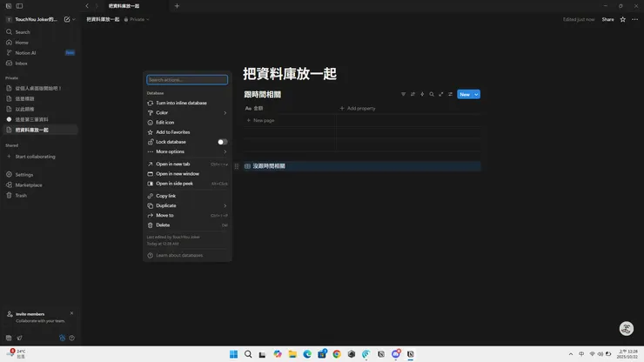
Task: Open the calendar icon at sidebar bottom
Action: [9, 338]
